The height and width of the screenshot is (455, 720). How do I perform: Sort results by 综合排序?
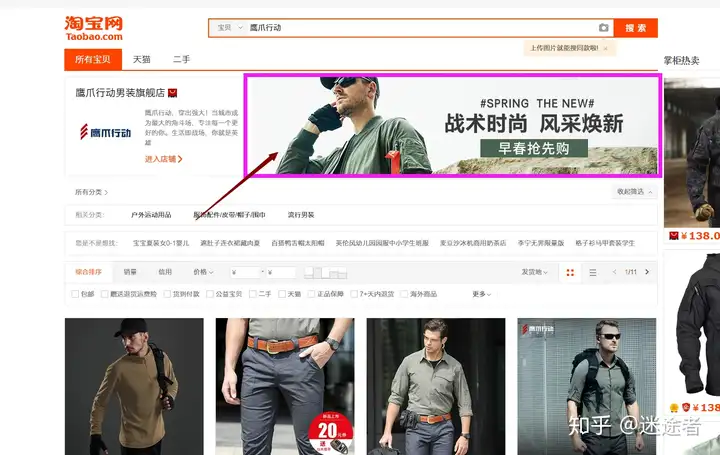[x=89, y=272]
